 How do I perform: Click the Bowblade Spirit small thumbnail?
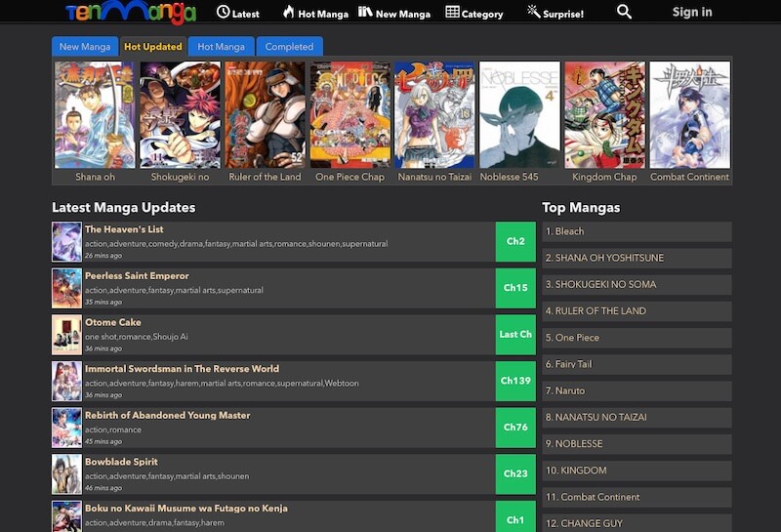(x=66, y=474)
